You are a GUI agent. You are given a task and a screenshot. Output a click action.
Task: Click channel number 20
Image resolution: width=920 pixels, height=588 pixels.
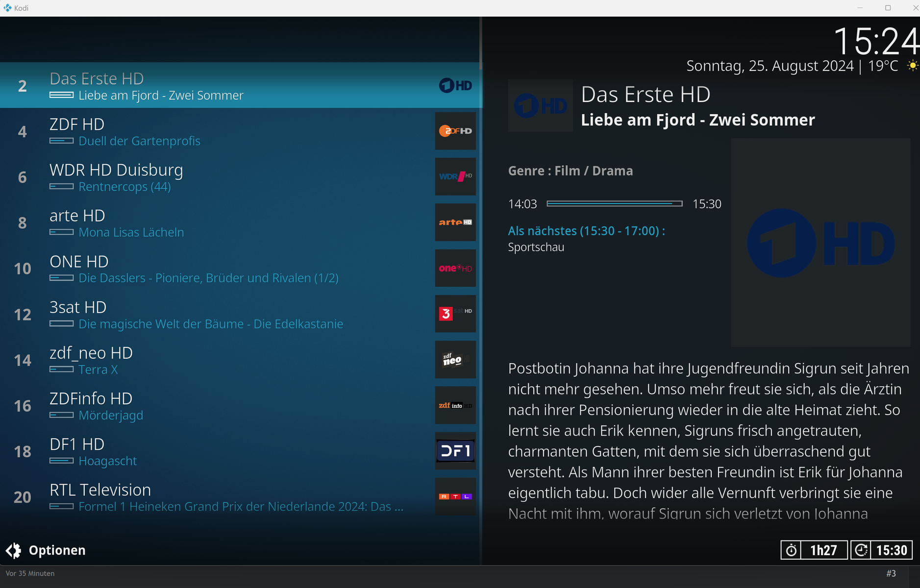click(x=23, y=497)
